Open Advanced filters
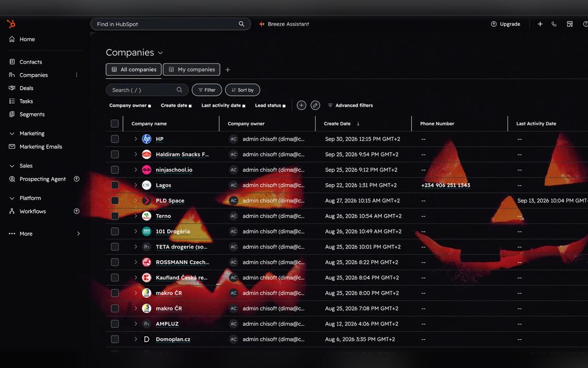Screen dimensions: 588x368 coord(350,105)
